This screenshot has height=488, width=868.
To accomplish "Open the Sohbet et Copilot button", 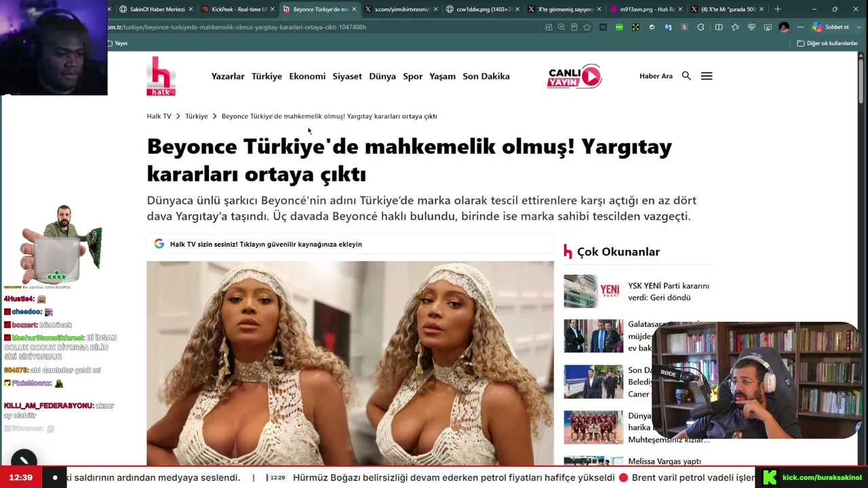I will click(x=831, y=27).
